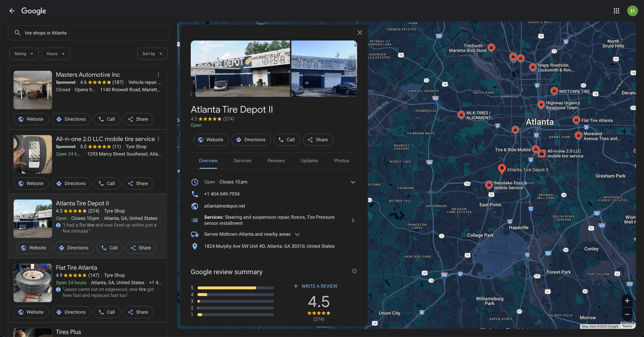Zoom in on the map

[627, 301]
